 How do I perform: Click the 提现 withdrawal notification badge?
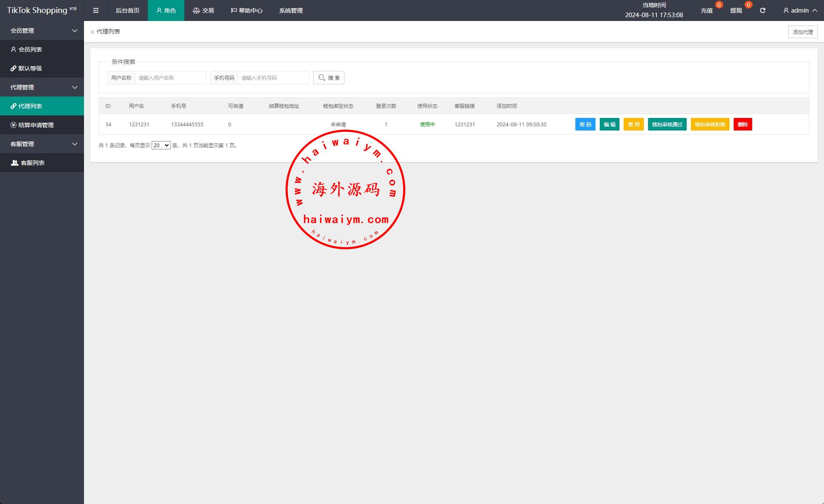coord(748,5)
